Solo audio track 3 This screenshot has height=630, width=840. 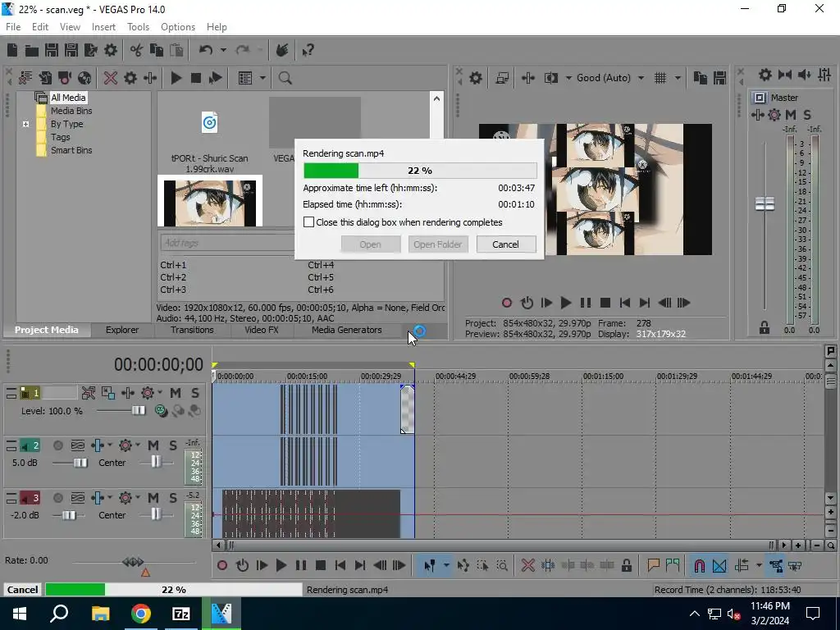coord(173,498)
